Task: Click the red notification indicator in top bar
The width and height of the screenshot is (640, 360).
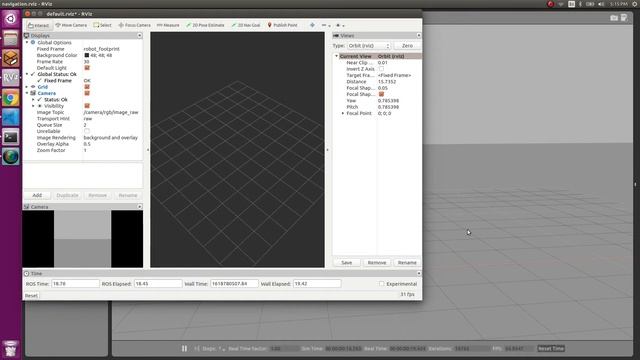Action: 550,4
